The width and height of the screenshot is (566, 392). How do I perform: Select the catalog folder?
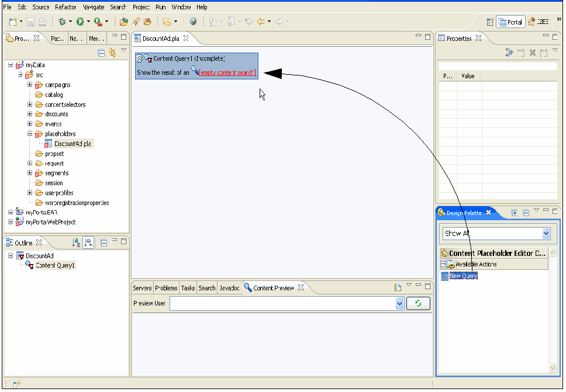tap(54, 95)
